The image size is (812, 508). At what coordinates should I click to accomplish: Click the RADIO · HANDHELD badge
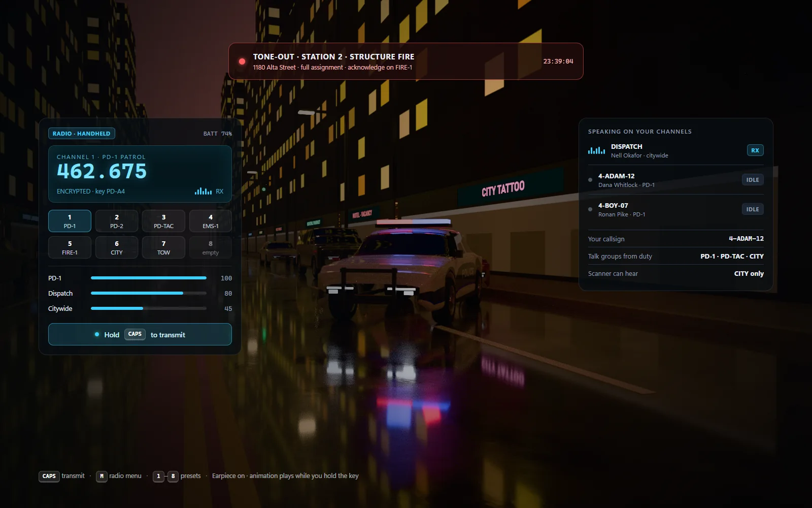pyautogui.click(x=82, y=134)
